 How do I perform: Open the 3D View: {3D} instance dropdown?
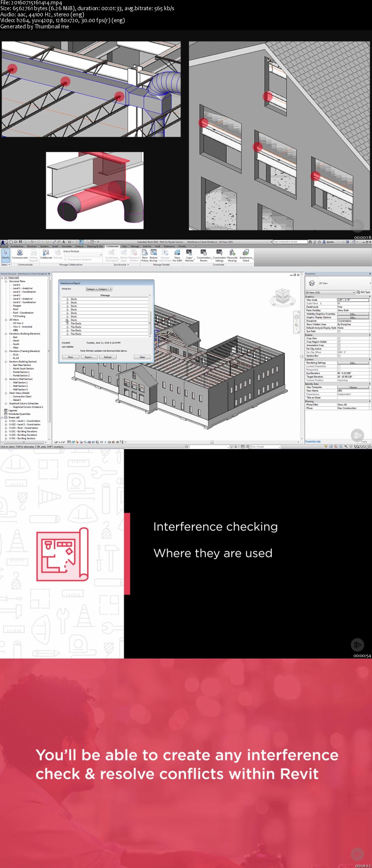coord(330,292)
